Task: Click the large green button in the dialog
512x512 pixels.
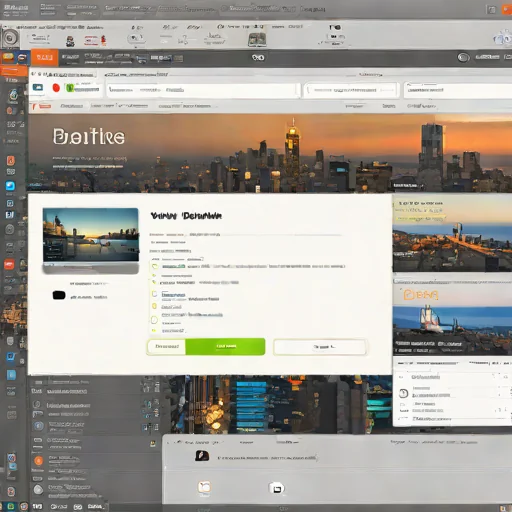Action: 225,346
